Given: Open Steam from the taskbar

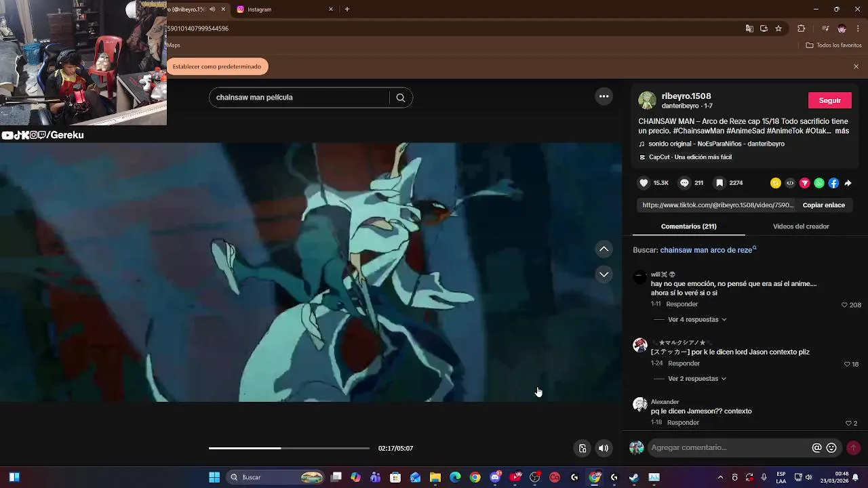Looking at the screenshot, I should pos(633,477).
